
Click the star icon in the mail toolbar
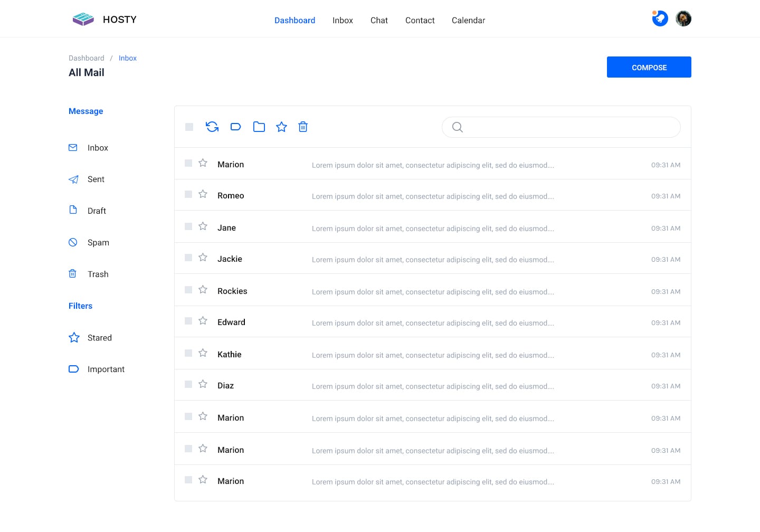point(281,127)
